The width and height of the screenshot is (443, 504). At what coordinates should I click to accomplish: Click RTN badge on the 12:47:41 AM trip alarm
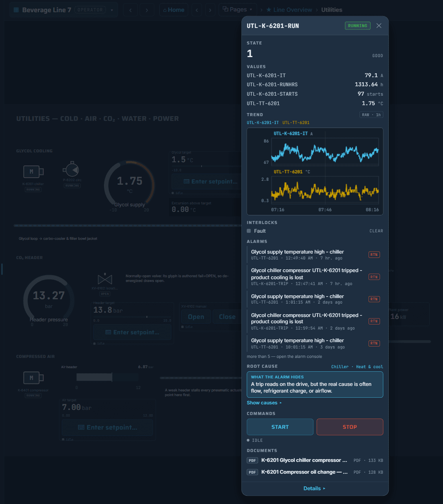pyautogui.click(x=374, y=277)
